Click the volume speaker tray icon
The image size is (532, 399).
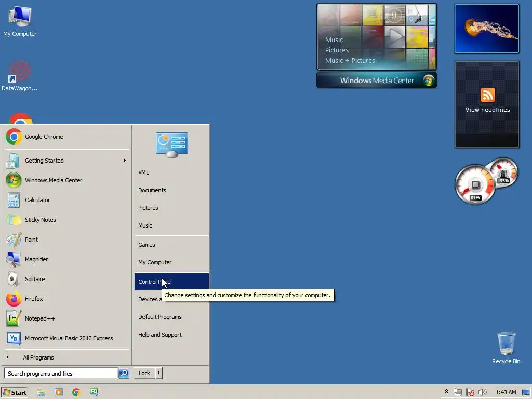(482, 393)
